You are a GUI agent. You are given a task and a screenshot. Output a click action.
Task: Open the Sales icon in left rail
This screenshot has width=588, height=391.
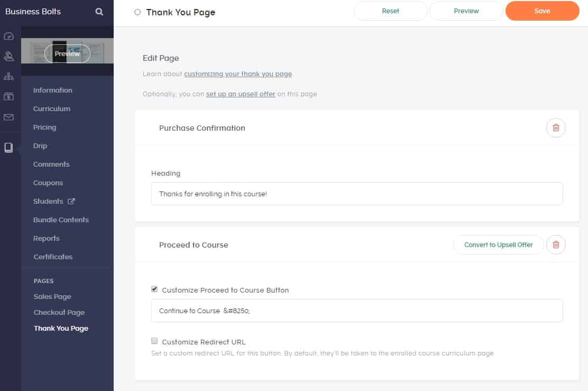tap(8, 96)
